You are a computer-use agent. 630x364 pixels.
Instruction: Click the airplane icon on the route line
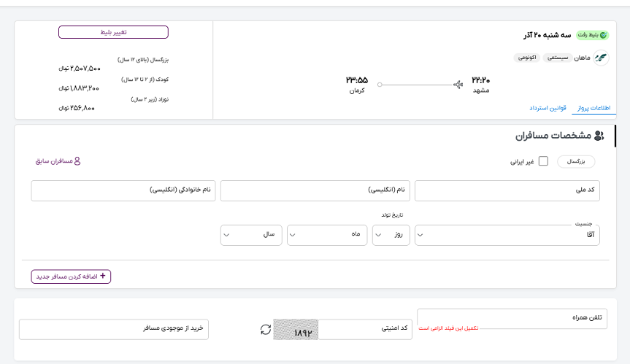pos(458,85)
